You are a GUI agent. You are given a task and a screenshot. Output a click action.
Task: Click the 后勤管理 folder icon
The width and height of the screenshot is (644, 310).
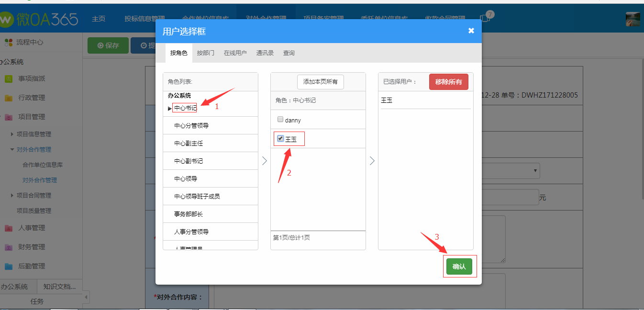coord(9,266)
